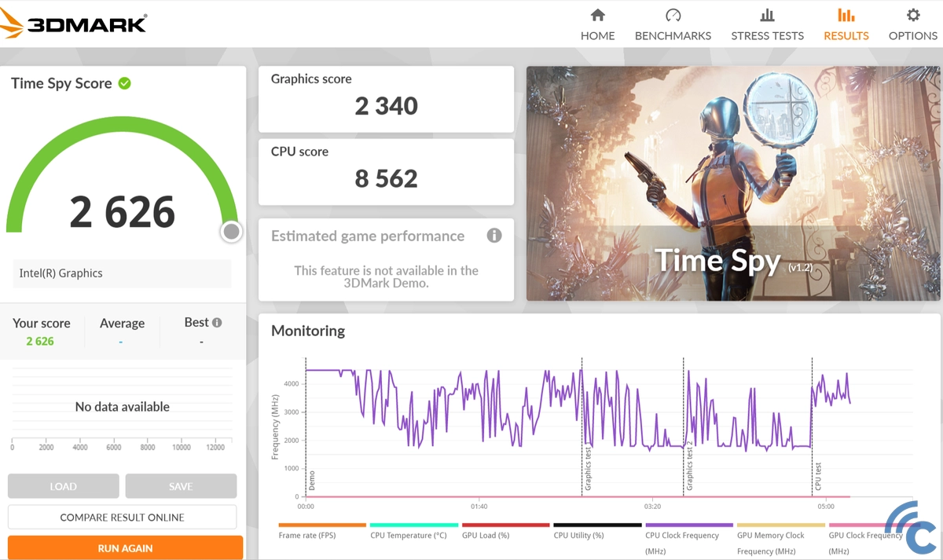Click the Results orange chart icon
The width and height of the screenshot is (943, 560).
(846, 15)
